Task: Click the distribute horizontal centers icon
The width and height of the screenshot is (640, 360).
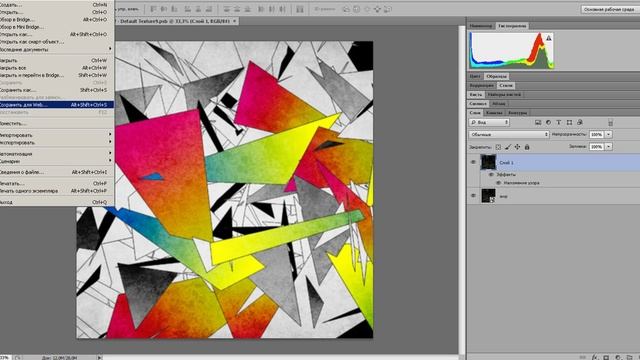Action: pos(272,9)
